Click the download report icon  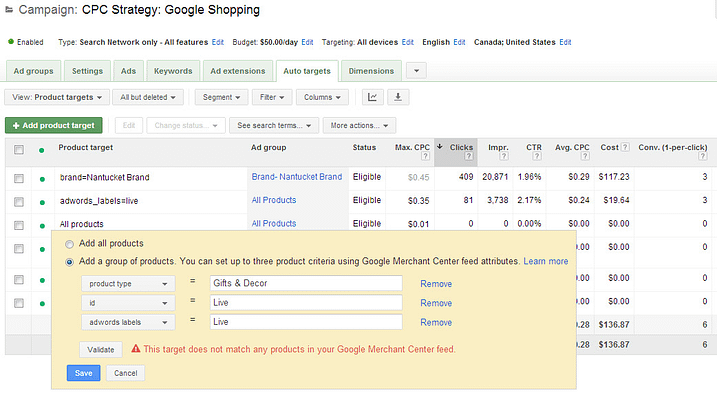pyautogui.click(x=398, y=97)
